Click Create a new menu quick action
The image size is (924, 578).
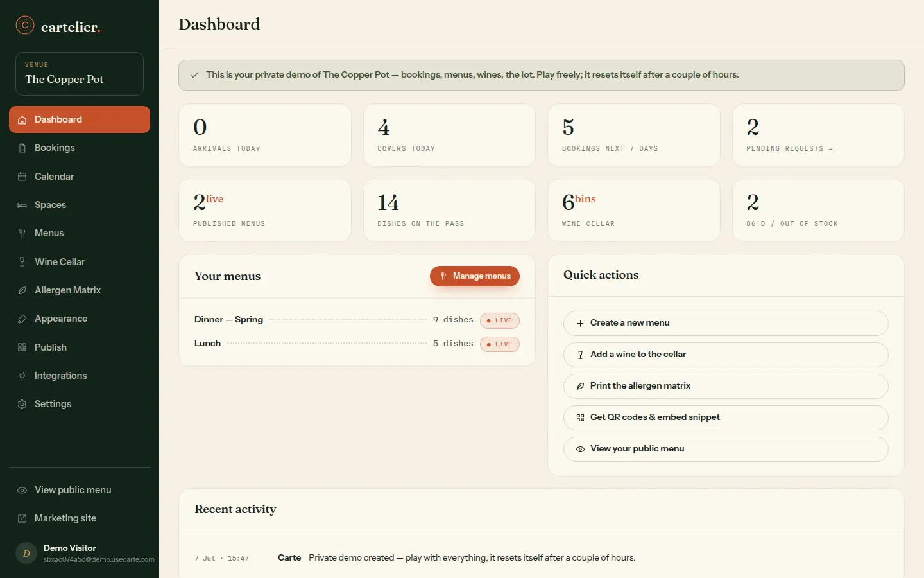click(726, 323)
